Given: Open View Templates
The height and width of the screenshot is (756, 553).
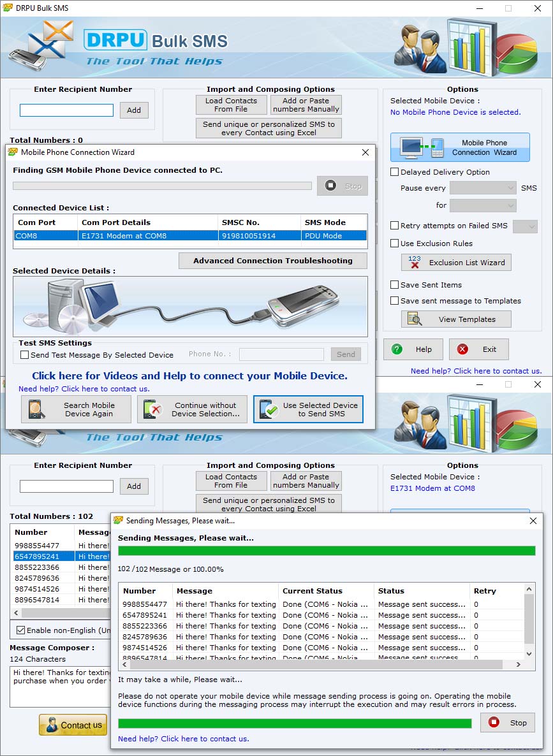Looking at the screenshot, I should (x=455, y=319).
